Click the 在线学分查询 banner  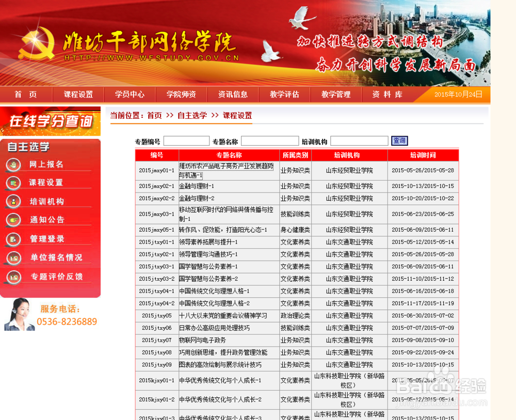point(51,121)
